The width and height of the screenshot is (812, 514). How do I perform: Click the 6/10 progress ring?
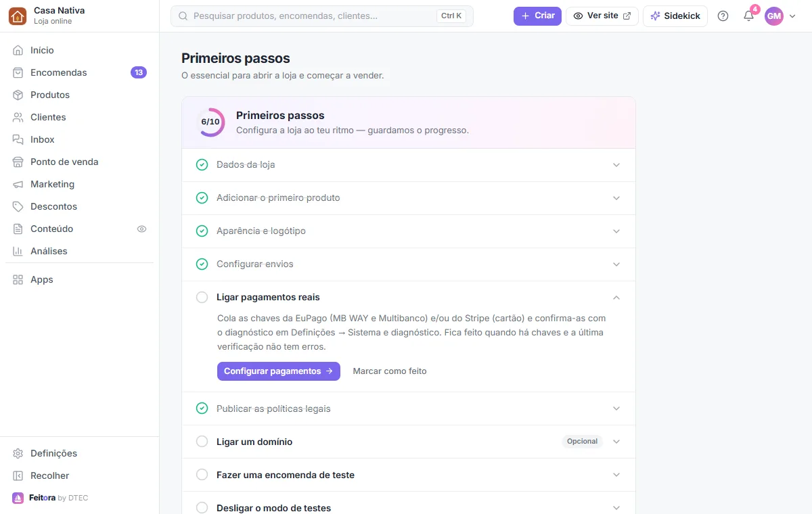[210, 122]
